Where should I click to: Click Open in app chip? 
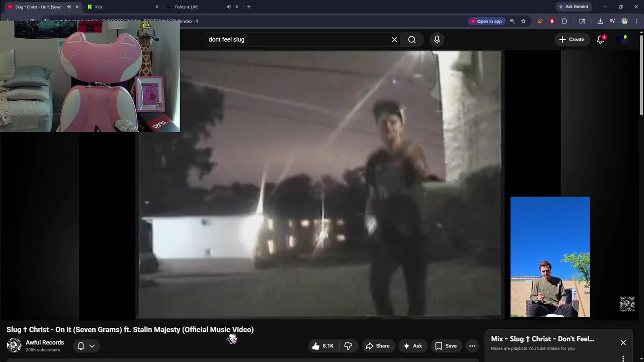(x=486, y=21)
